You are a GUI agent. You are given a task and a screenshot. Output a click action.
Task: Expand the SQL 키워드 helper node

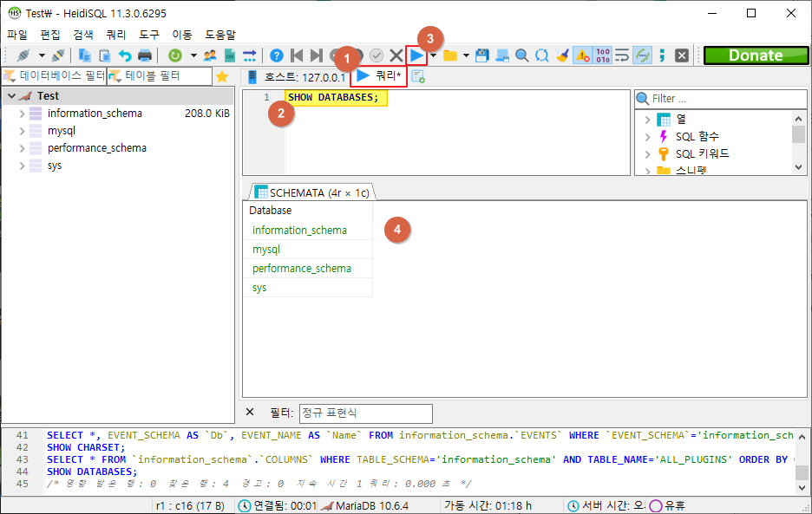(x=647, y=153)
